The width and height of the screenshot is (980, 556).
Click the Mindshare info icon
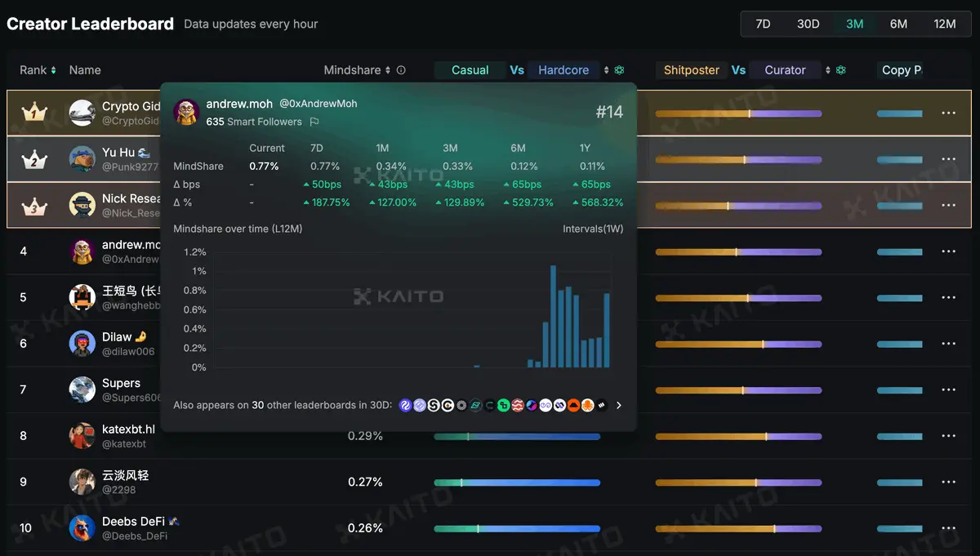401,70
